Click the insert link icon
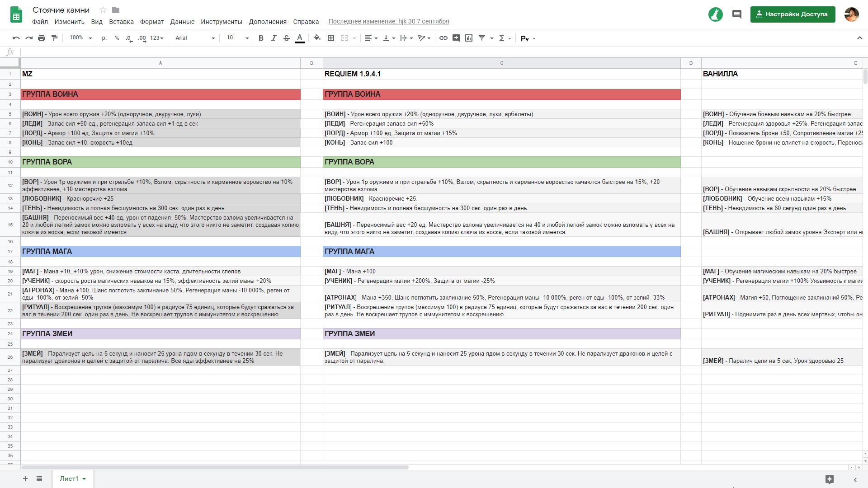 click(x=443, y=38)
